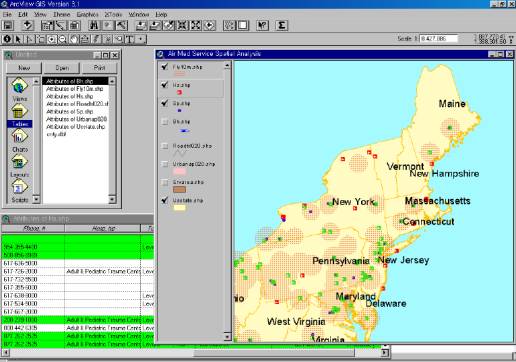Viewport: 516px width, 362px height.
Task: Open Layouts in the project window
Action: point(20,166)
